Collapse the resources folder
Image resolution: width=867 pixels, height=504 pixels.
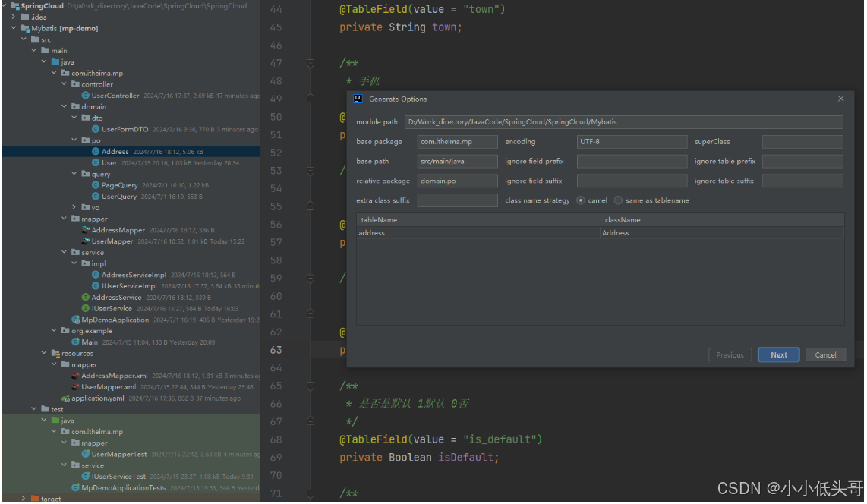pos(44,353)
